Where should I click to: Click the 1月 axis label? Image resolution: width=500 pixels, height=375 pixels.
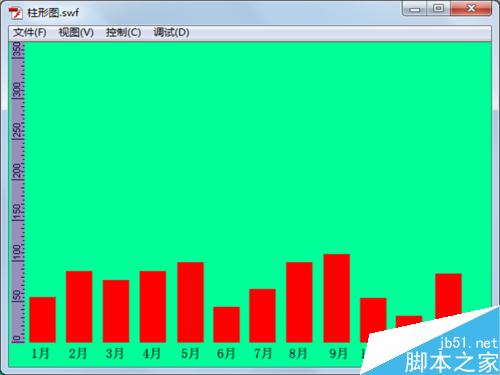tap(40, 353)
